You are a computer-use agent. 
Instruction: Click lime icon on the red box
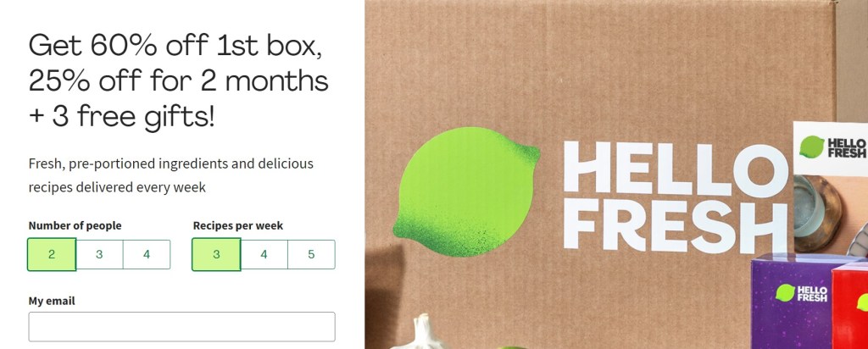pos(862,302)
